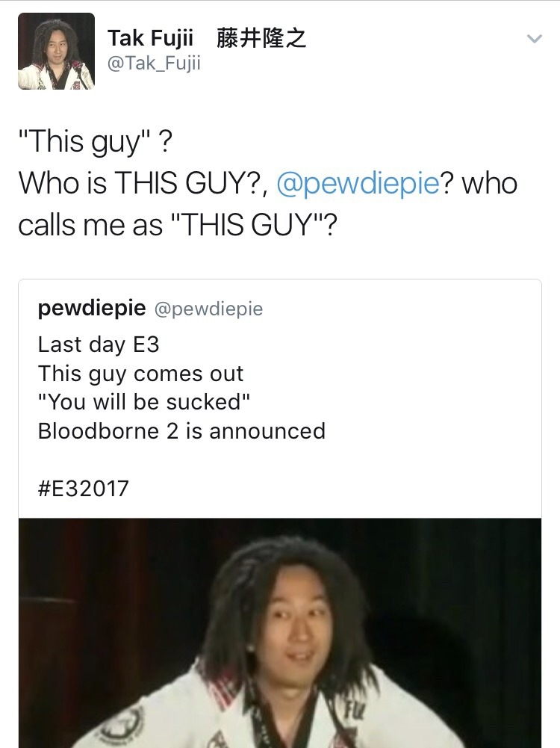Click the "This guy comes out" line
The image size is (560, 748).
[x=140, y=374]
